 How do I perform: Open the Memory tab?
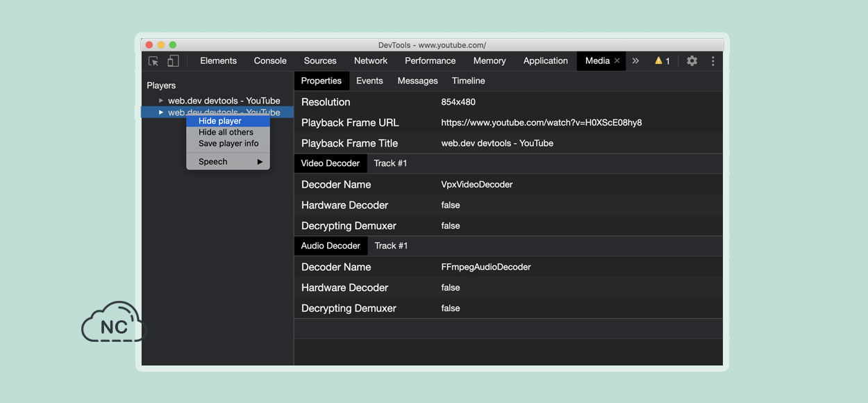tap(490, 61)
